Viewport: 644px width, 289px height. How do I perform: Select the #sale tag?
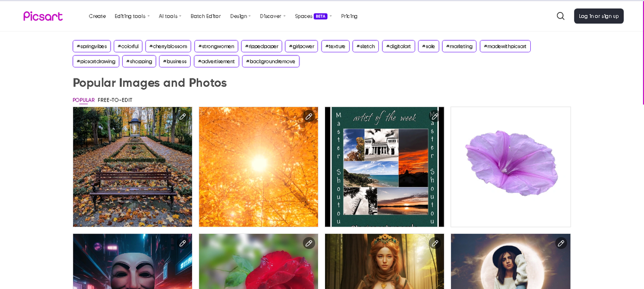pyautogui.click(x=429, y=46)
